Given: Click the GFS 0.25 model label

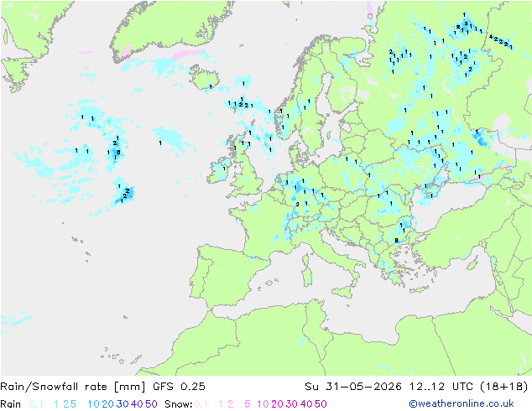Looking at the screenshot, I should pos(179,387).
